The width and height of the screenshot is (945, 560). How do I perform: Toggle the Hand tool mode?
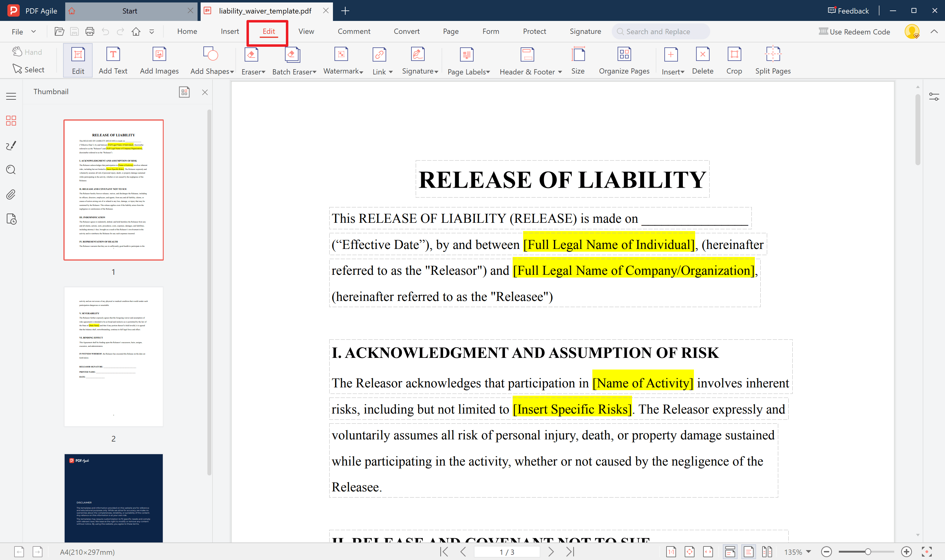pyautogui.click(x=27, y=52)
